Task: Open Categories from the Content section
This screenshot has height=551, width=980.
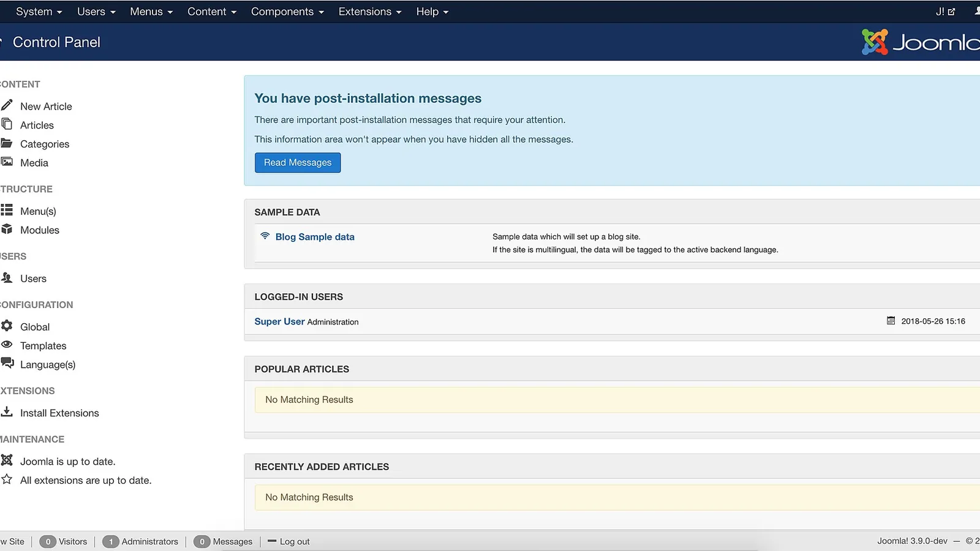Action: 45,144
